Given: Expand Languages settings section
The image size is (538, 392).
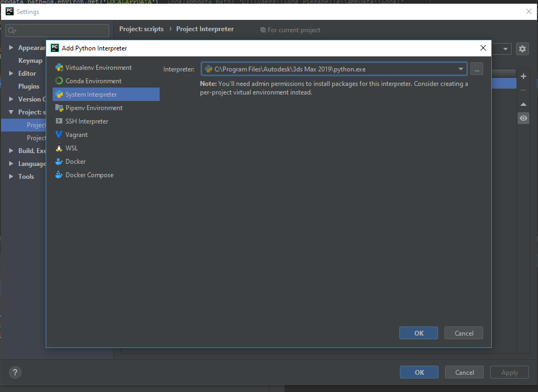Looking at the screenshot, I should [11, 164].
